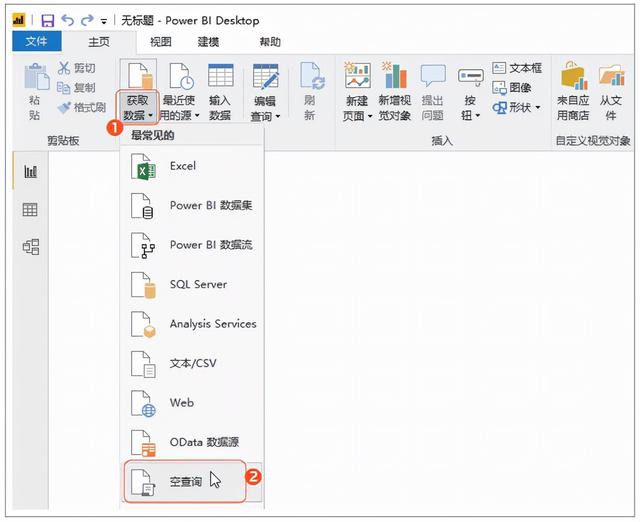
Task: Expand the 编辑查询 dropdown arrow
Action: (278, 117)
